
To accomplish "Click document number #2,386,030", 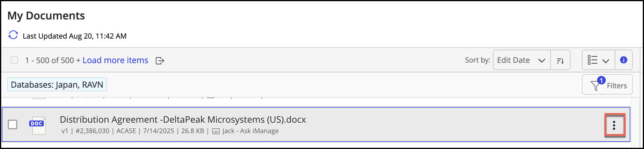I will [x=92, y=131].
